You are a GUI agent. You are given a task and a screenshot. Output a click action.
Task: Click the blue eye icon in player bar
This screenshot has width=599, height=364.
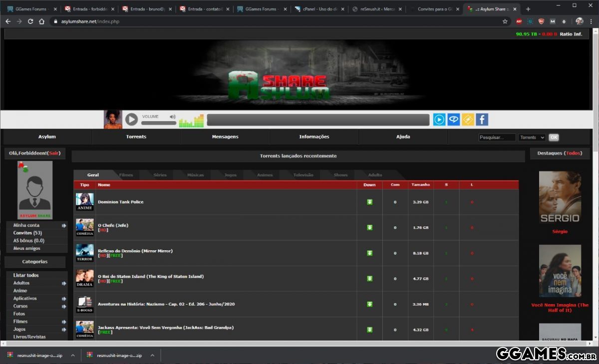click(x=453, y=120)
